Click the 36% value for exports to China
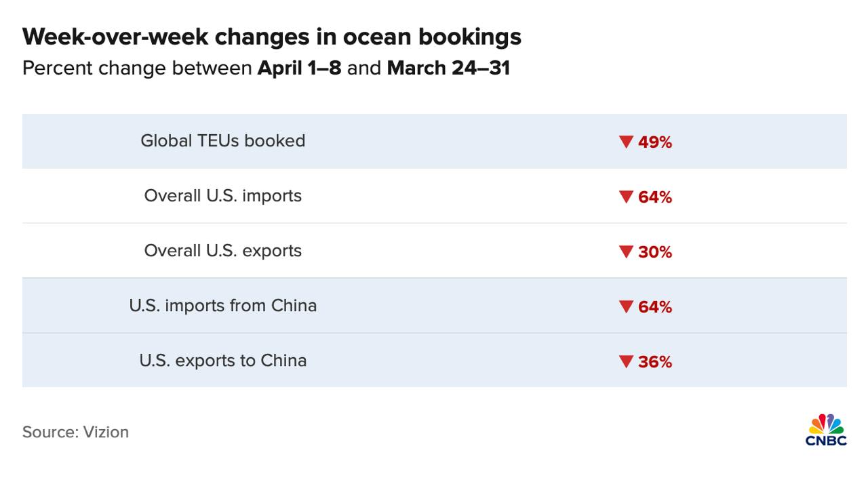868x484 pixels. click(654, 362)
